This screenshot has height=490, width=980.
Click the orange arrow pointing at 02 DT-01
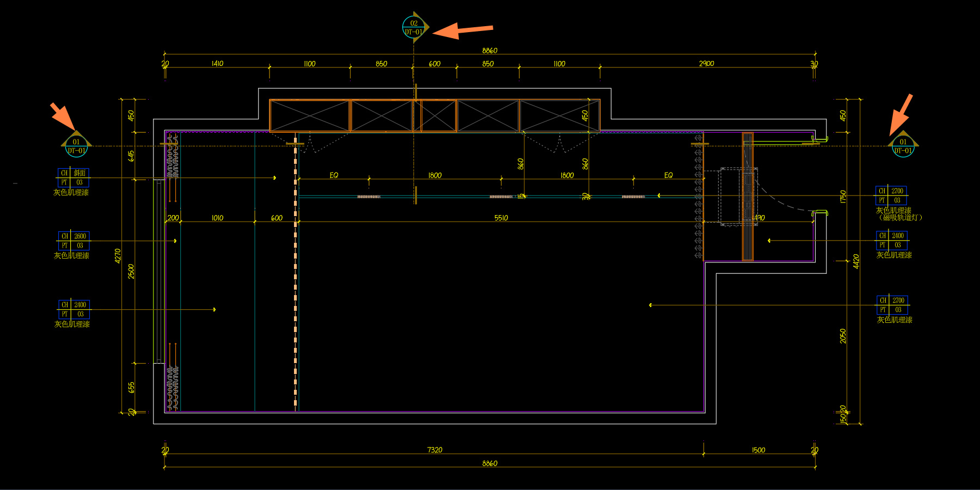(x=463, y=30)
